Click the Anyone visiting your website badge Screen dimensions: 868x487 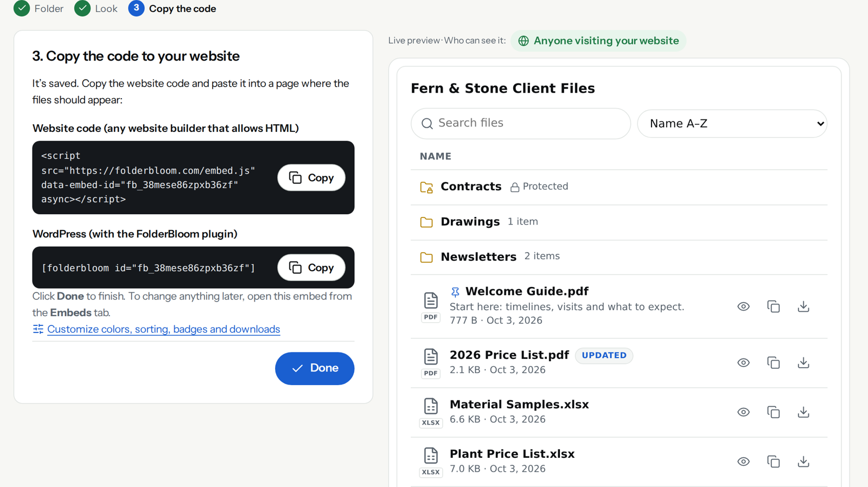click(x=598, y=41)
